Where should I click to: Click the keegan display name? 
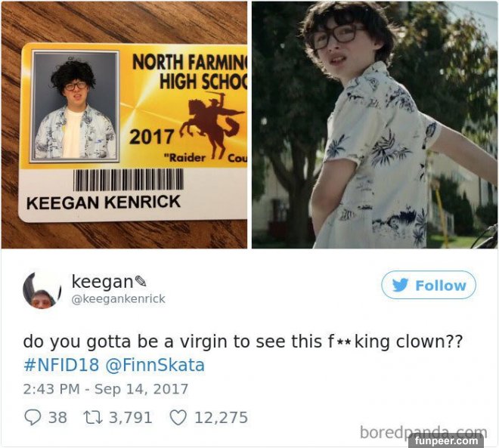tap(102, 282)
